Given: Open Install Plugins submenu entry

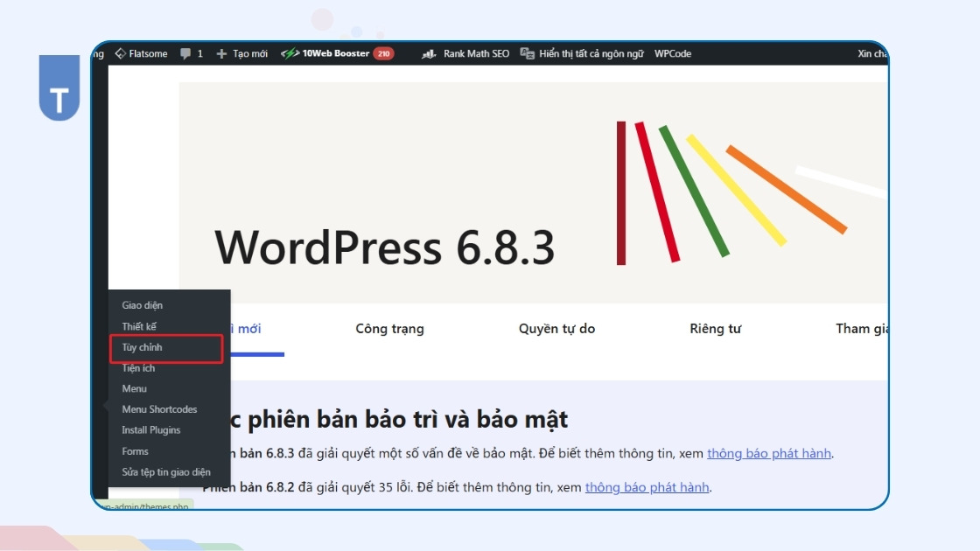Looking at the screenshot, I should pos(151,430).
